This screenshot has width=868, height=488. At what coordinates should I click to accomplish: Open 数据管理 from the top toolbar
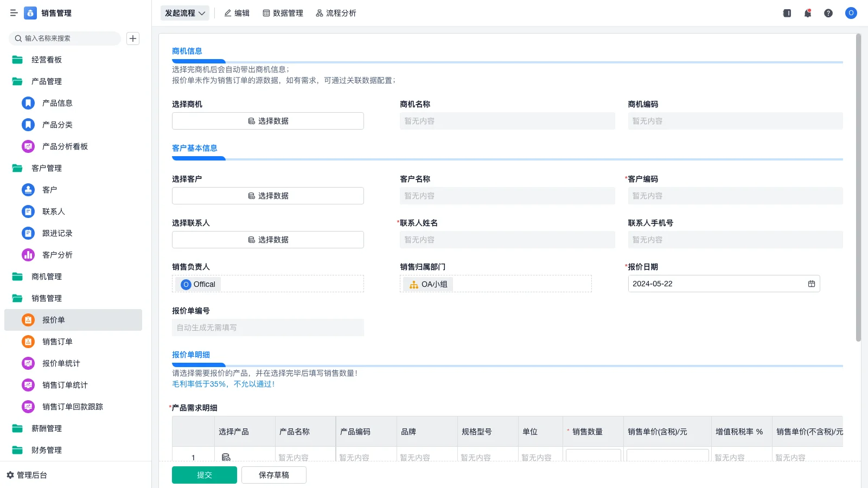click(x=283, y=13)
